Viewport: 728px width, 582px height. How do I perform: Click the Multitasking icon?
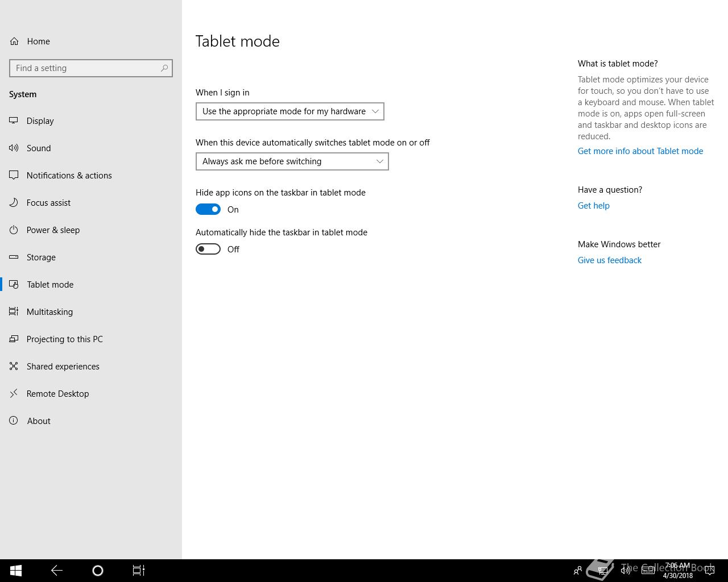coord(14,311)
